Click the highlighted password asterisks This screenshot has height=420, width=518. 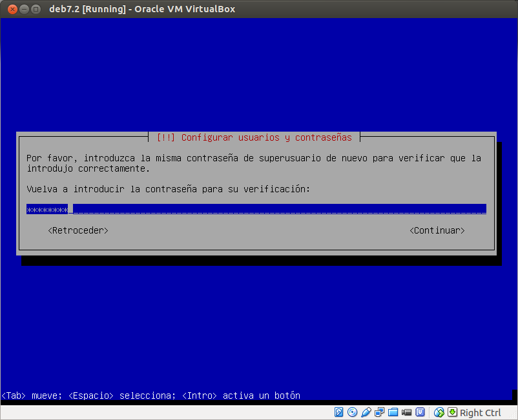[x=46, y=208]
